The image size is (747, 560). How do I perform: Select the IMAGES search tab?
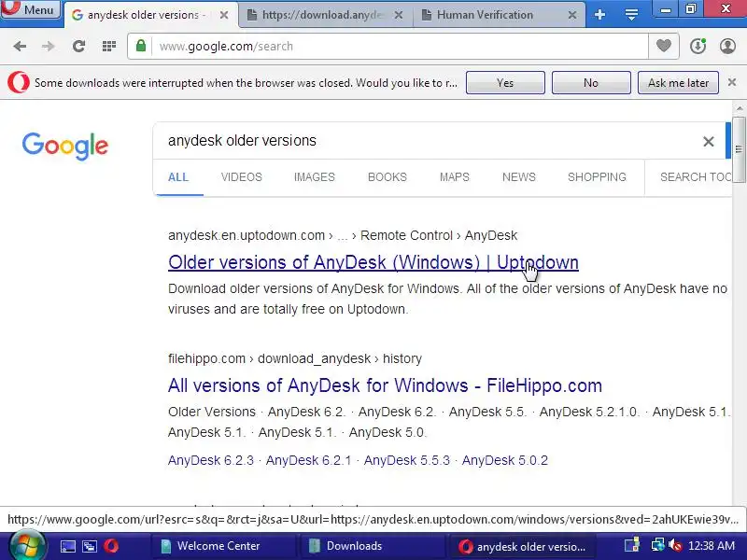tap(315, 177)
